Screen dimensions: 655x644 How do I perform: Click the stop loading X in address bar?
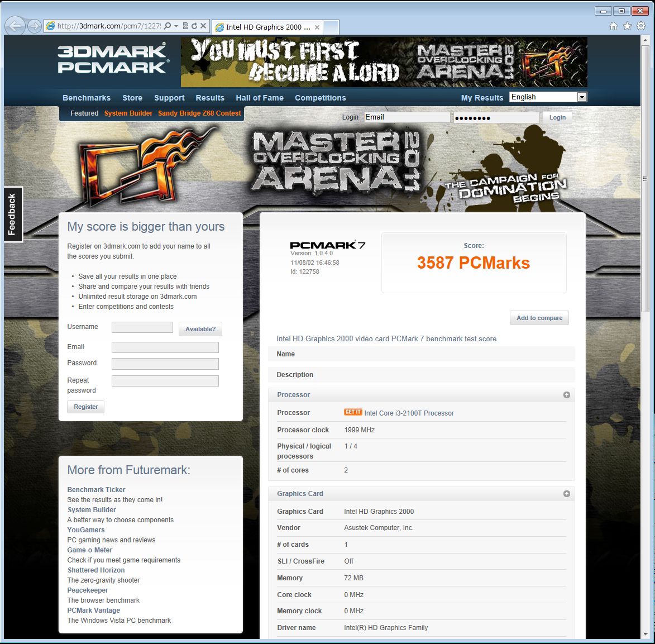[203, 26]
